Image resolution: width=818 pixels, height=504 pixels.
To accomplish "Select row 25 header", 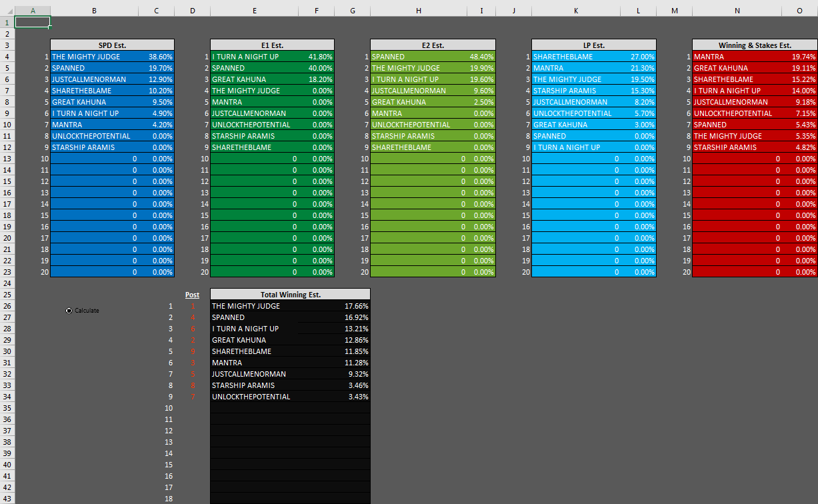I will (7, 295).
